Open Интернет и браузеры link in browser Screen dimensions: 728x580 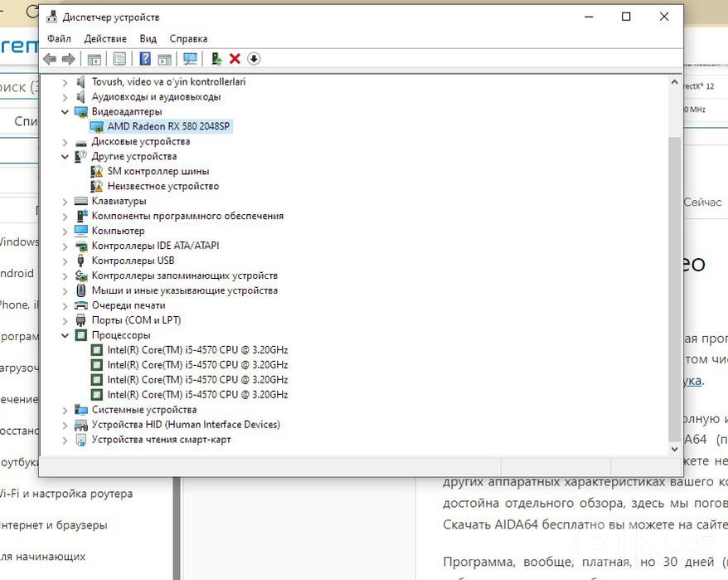coord(53,525)
